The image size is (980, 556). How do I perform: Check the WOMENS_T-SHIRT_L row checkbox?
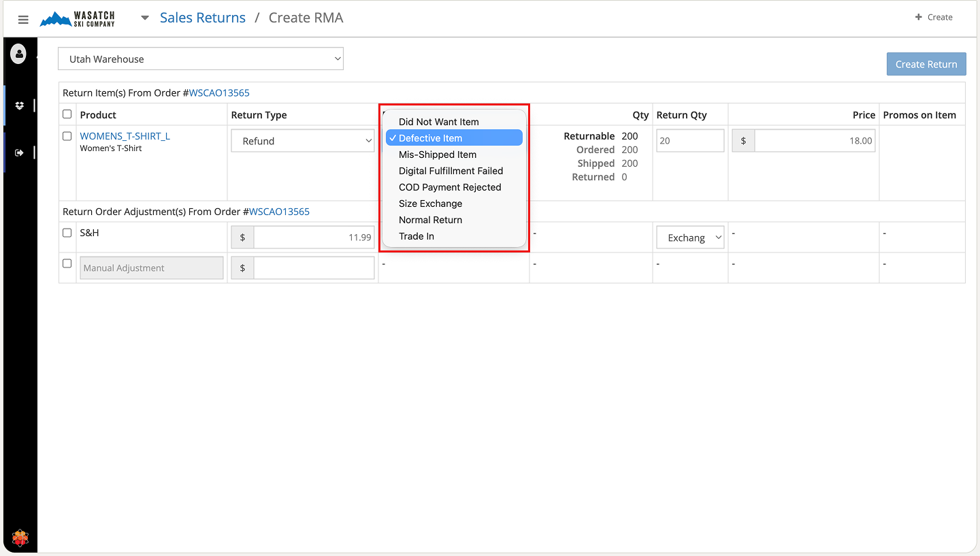click(x=67, y=136)
